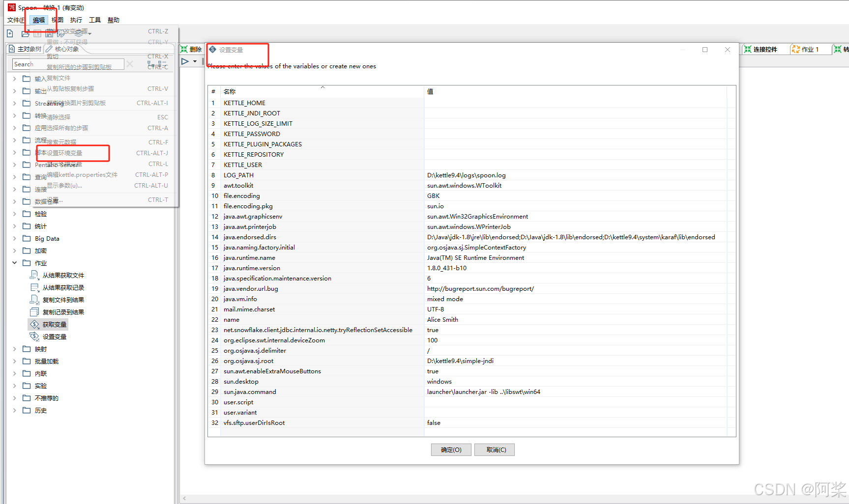Sort by the 名称 column header
This screenshot has height=504, width=849.
click(322, 91)
